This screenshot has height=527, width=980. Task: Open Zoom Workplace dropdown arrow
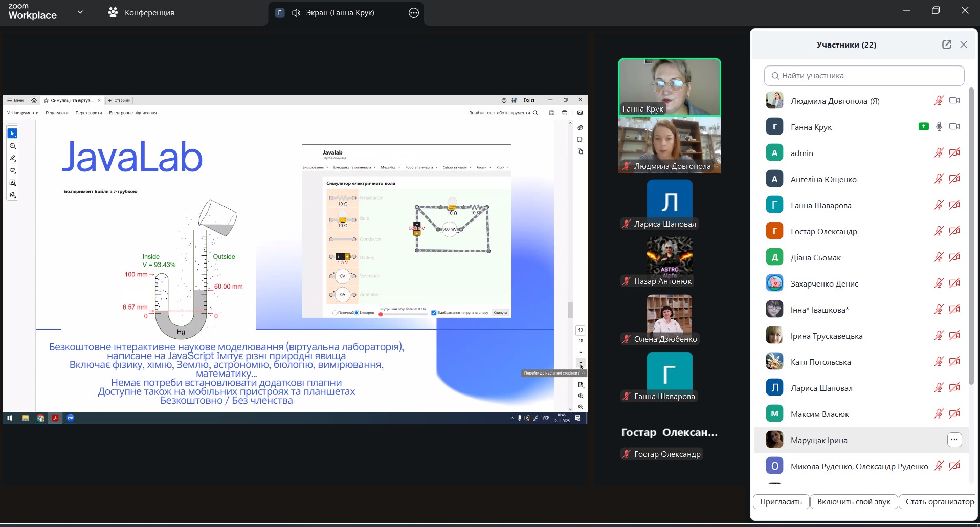(x=80, y=12)
